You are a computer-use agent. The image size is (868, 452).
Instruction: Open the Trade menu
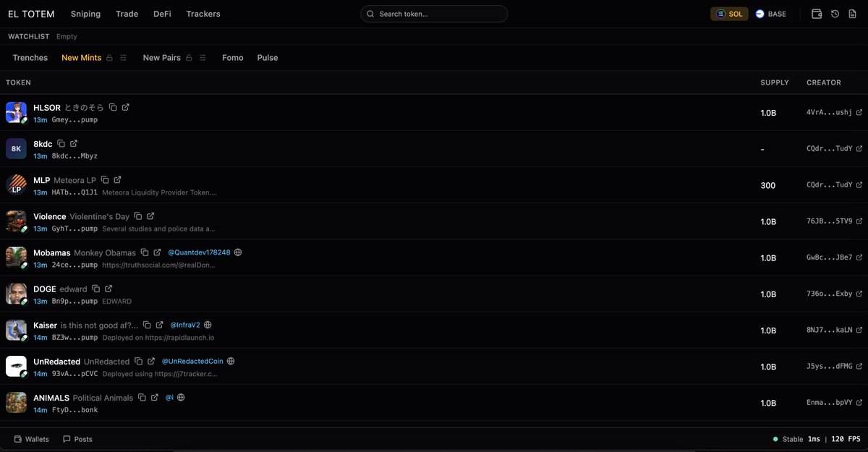tap(127, 14)
